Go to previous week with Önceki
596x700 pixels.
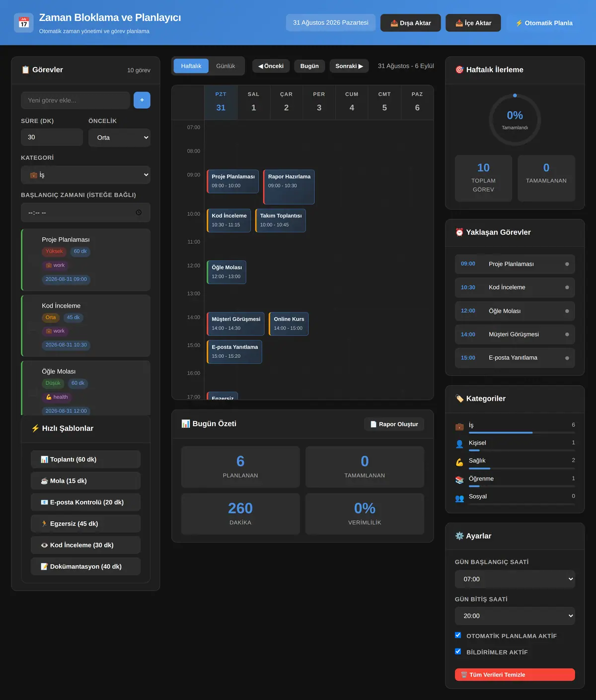click(x=271, y=66)
